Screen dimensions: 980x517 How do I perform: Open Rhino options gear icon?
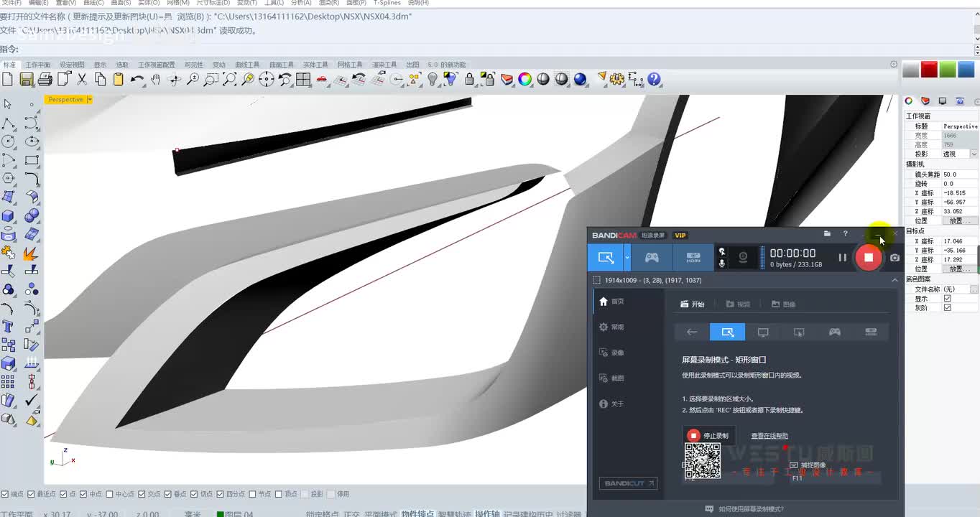(x=617, y=80)
